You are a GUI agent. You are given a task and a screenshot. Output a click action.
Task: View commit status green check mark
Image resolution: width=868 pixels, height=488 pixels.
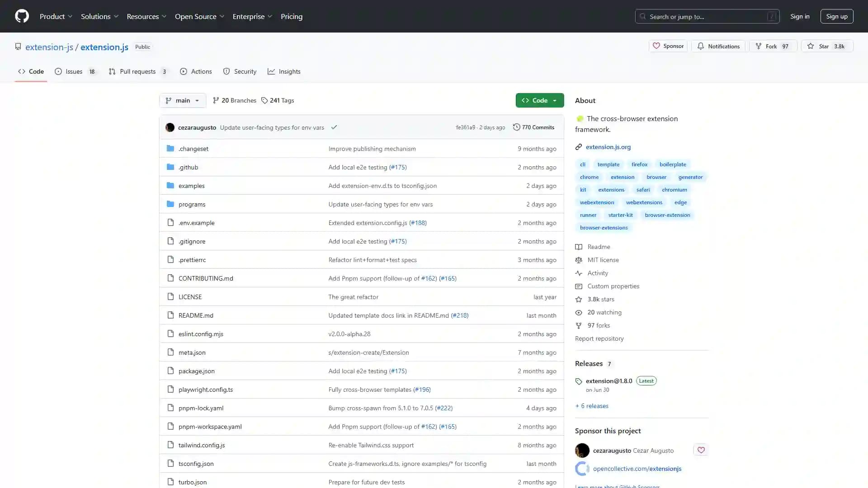click(x=334, y=127)
